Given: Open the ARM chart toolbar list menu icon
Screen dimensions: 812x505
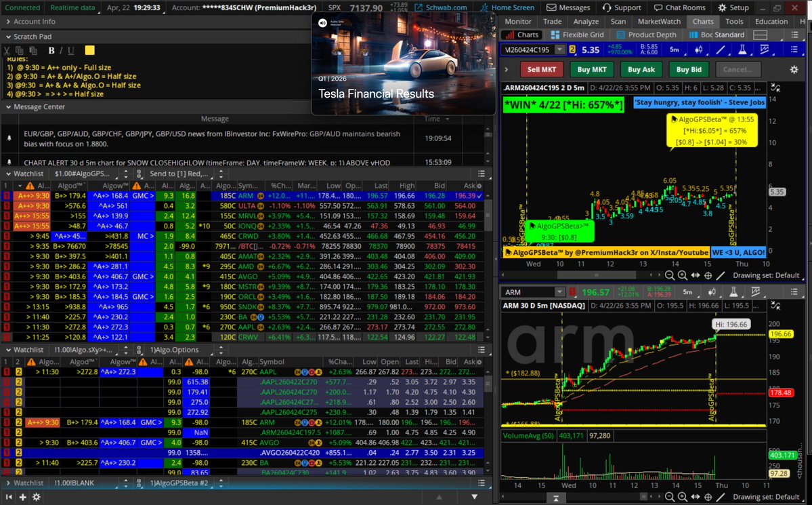Looking at the screenshot, I should coord(794,292).
